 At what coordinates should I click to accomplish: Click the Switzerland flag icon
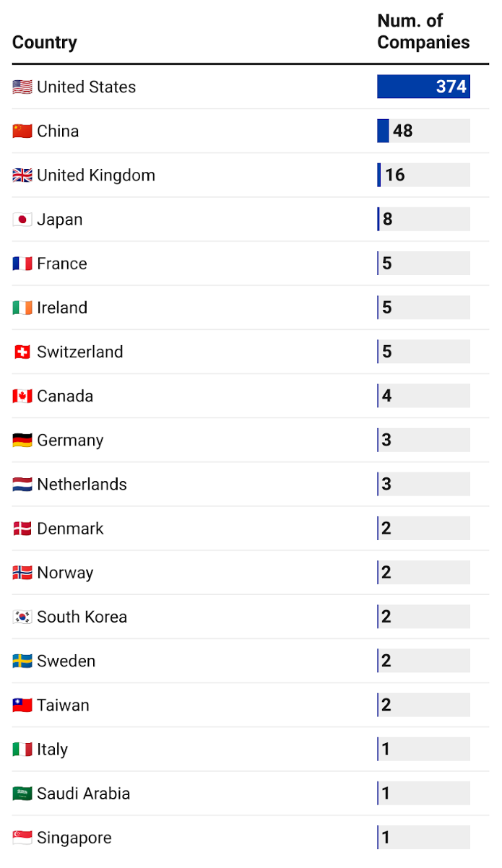(x=22, y=352)
